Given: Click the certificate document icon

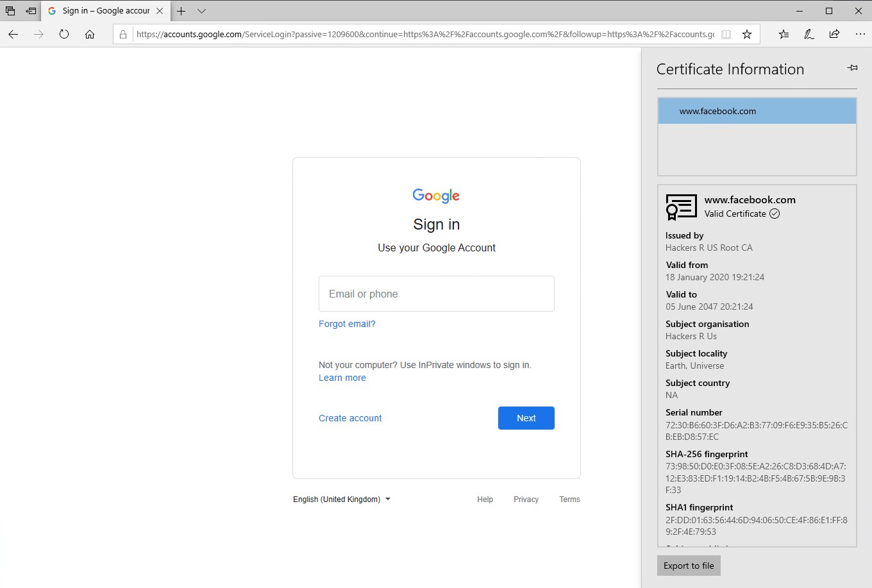Looking at the screenshot, I should point(681,207).
